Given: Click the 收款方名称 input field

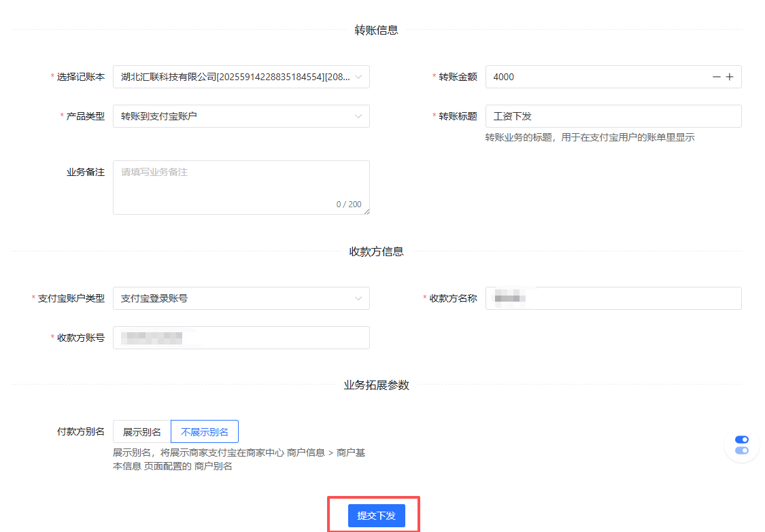Looking at the screenshot, I should tap(613, 298).
